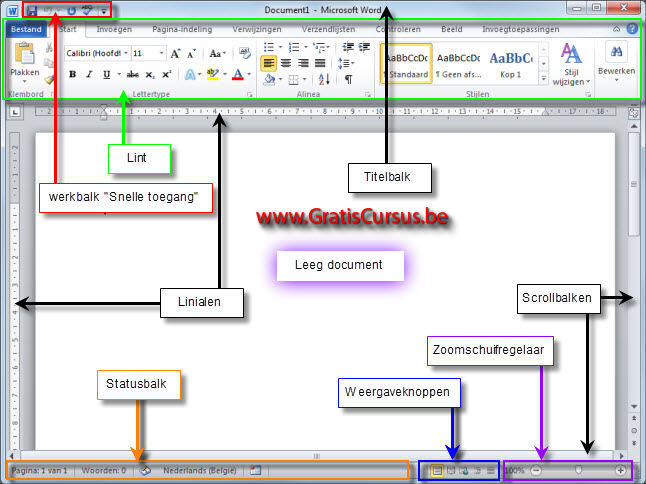
Task: Collapse the ribbon with the caret icon
Action: 616,29
